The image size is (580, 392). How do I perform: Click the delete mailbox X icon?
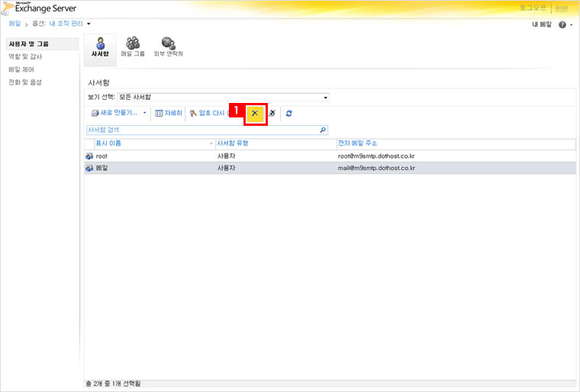click(255, 113)
